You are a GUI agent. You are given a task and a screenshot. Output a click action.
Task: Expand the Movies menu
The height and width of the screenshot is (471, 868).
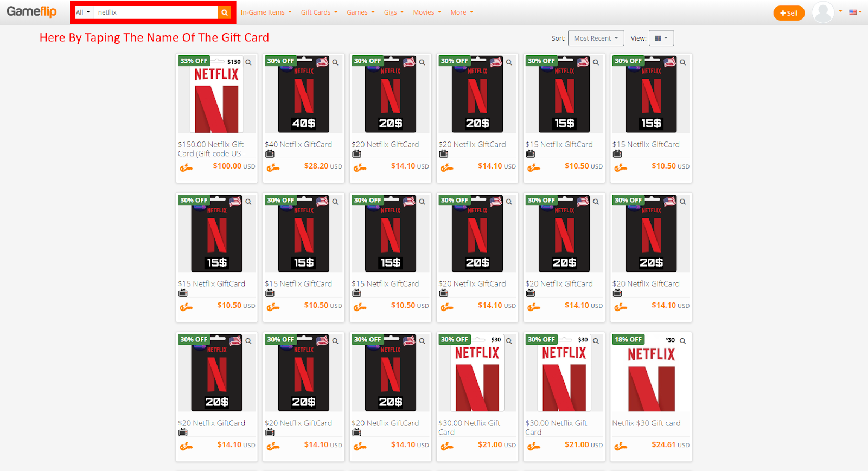point(427,12)
